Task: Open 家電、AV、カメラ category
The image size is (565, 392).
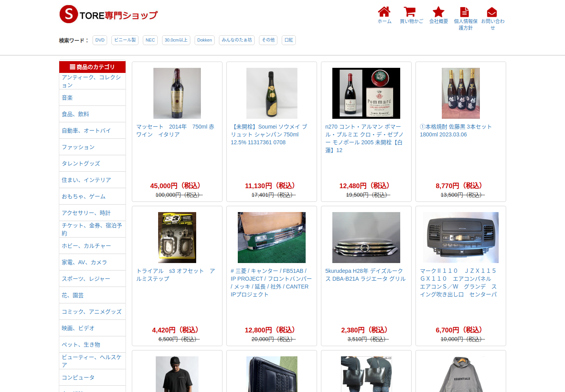Action: [x=92, y=262]
